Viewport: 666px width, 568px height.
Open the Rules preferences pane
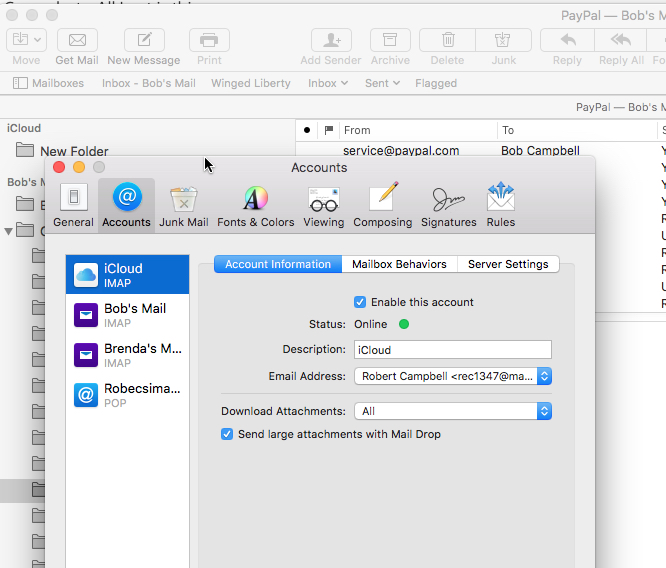tap(501, 206)
